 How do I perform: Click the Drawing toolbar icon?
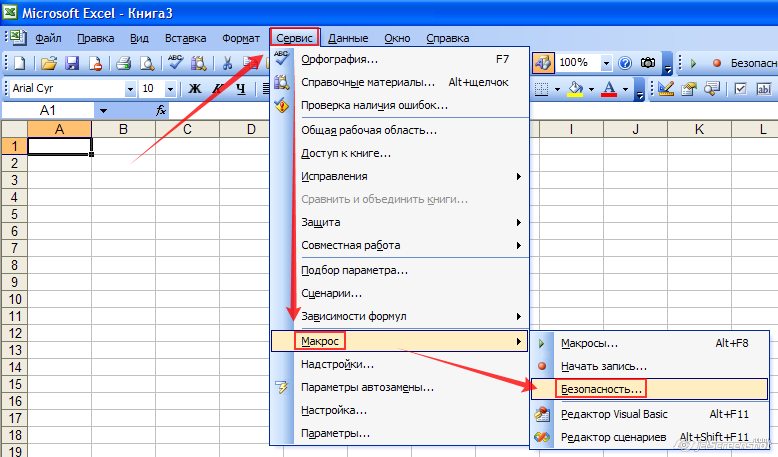543,63
